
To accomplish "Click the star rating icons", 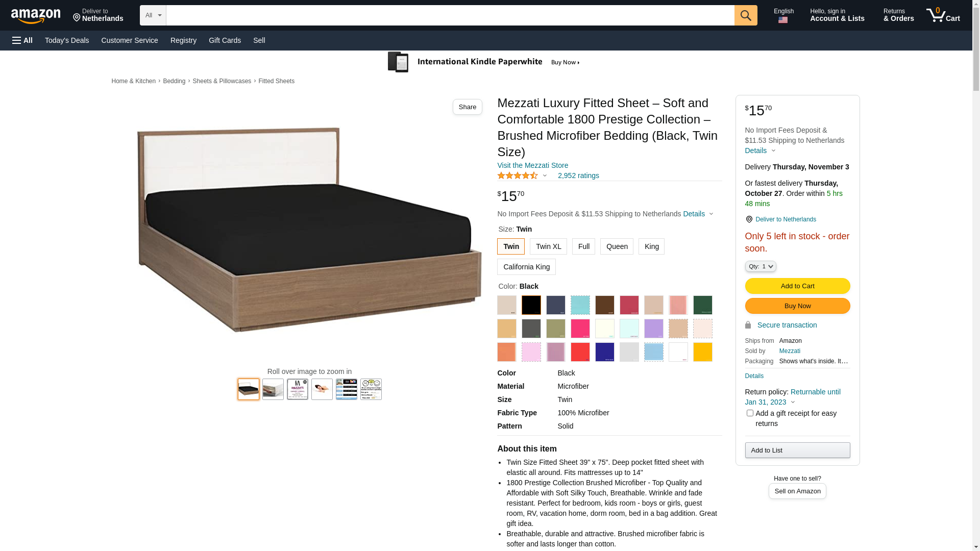I will (518, 176).
